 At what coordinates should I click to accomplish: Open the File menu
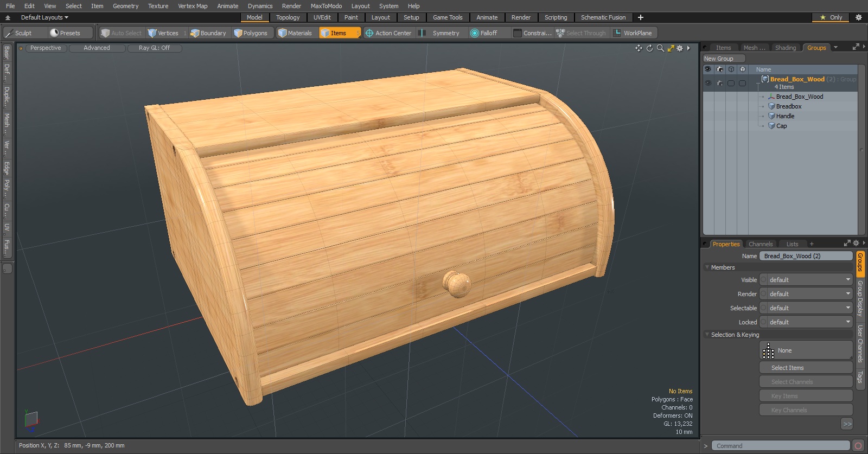10,6
